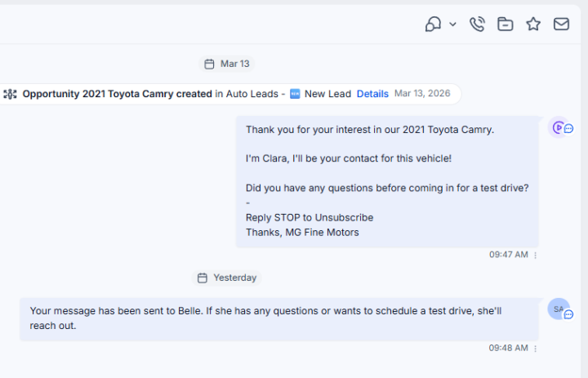Select the Mar 13 date separator

(227, 64)
